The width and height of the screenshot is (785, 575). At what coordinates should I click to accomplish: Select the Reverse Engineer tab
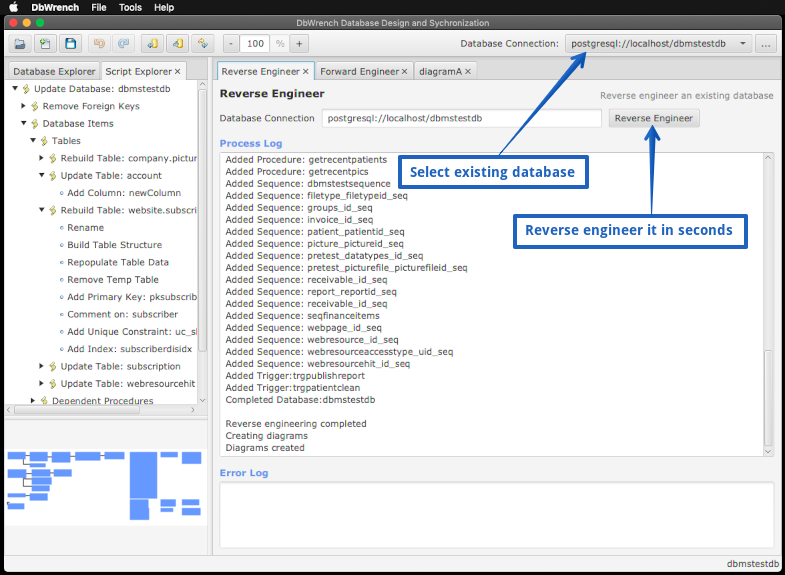pyautogui.click(x=260, y=72)
